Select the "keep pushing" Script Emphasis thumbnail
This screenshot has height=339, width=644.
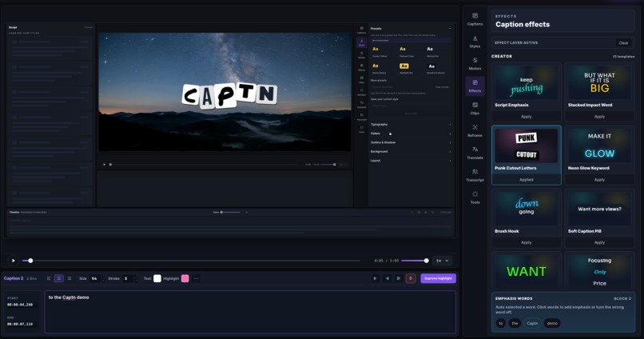(x=526, y=83)
